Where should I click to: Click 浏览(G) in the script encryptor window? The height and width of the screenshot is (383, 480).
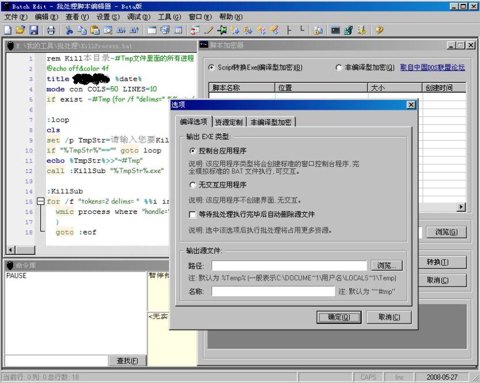coord(447,232)
